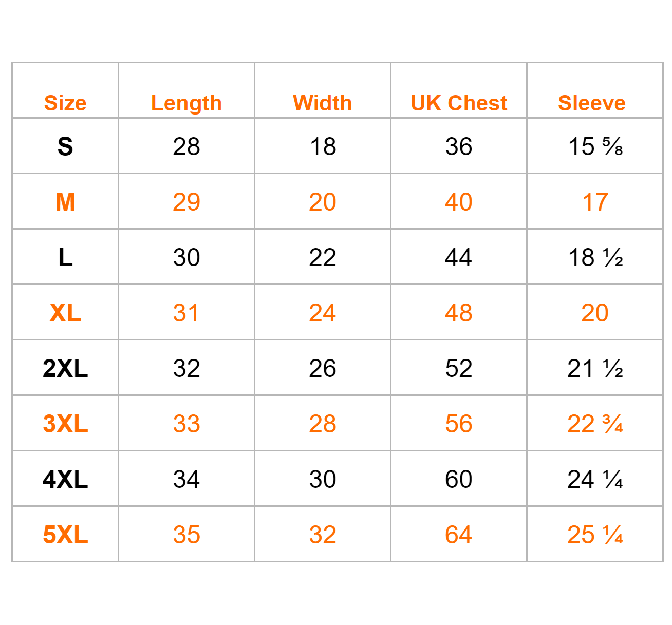Select the 4XL size row label
672x625 pixels.
tap(65, 479)
